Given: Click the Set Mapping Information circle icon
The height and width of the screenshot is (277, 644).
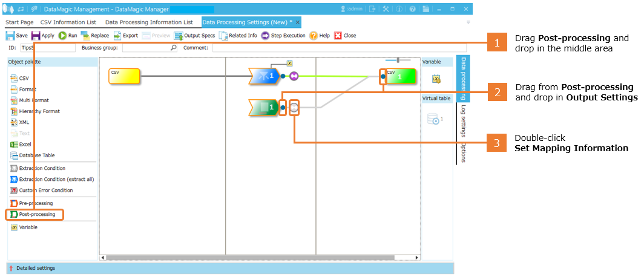Looking at the screenshot, I should 294,108.
